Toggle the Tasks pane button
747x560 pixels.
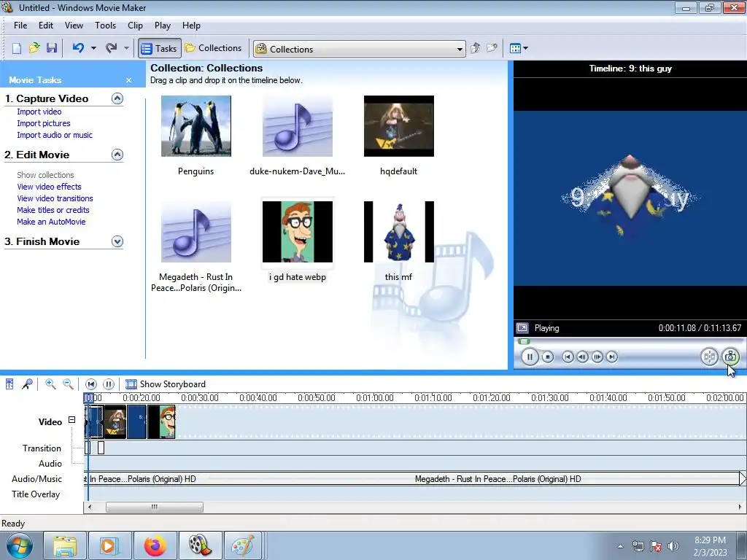160,49
